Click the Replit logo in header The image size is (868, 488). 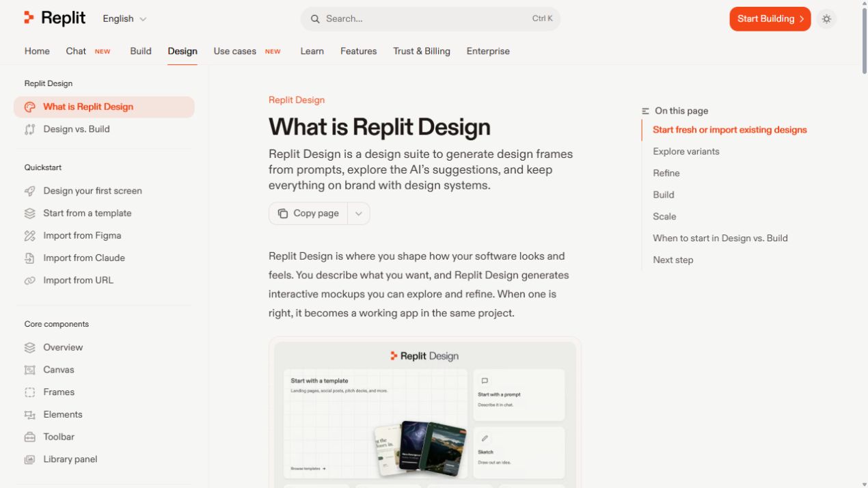(x=55, y=18)
